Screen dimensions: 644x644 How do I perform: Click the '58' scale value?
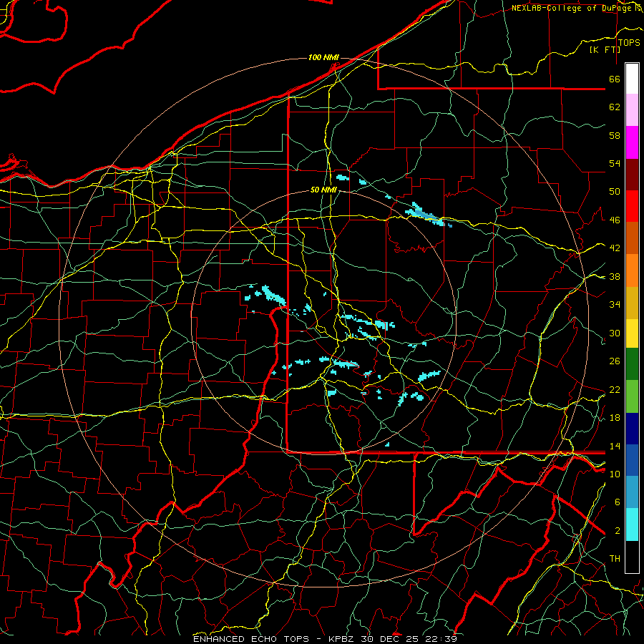[615, 135]
